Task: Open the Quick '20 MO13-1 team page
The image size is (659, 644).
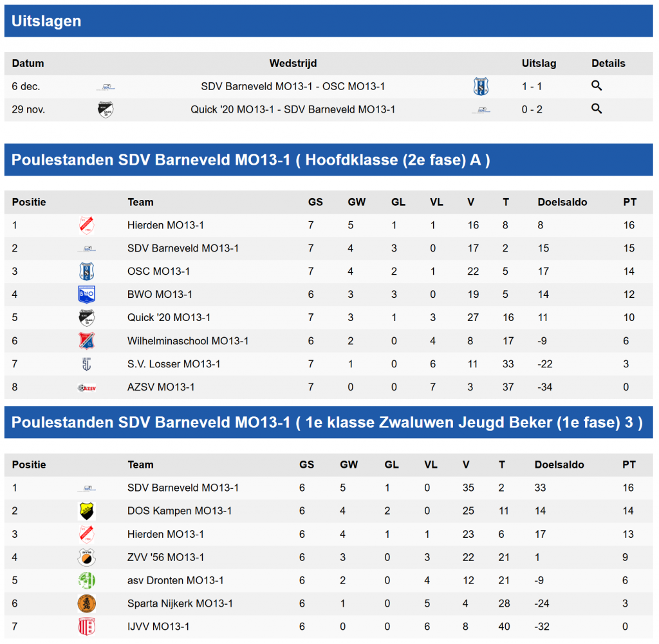Action: [x=168, y=317]
